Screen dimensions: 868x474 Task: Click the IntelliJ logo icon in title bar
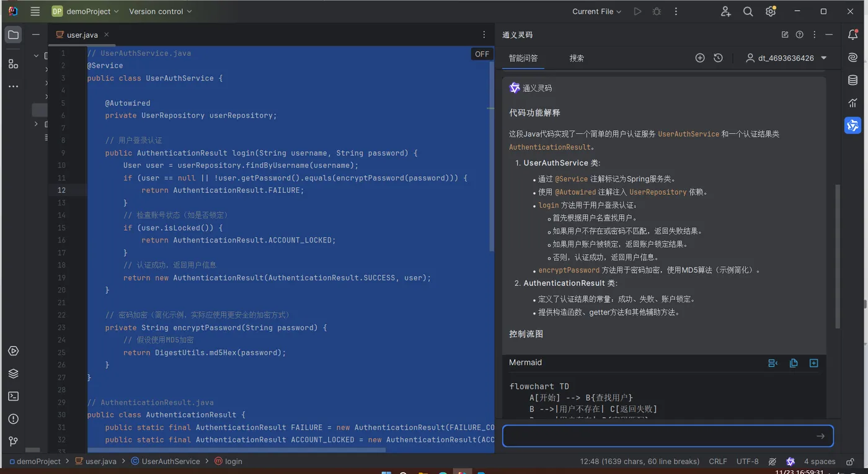[x=13, y=11]
